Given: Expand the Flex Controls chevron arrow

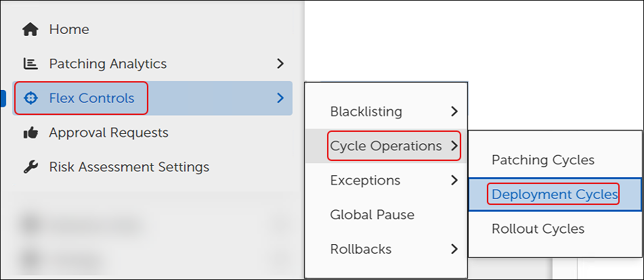Looking at the screenshot, I should click(280, 98).
